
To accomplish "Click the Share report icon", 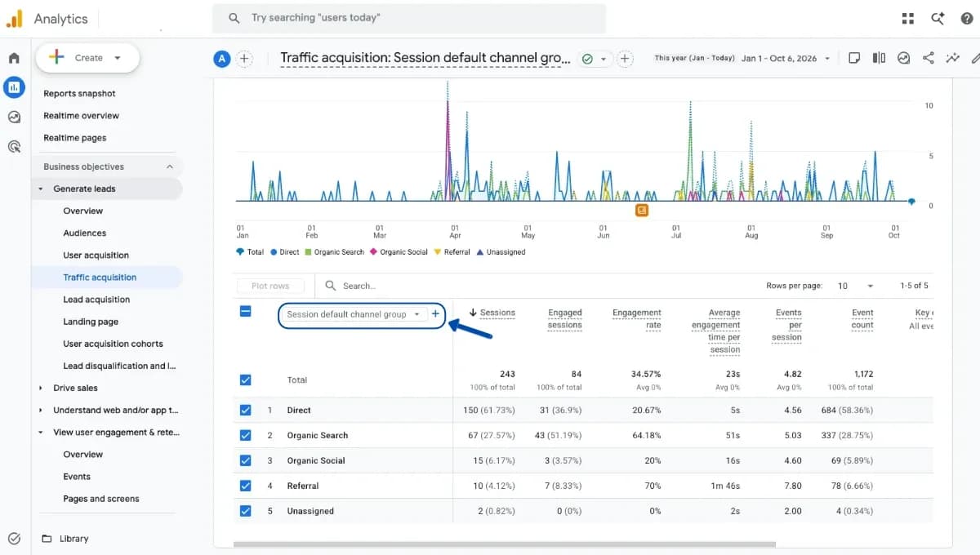I will click(x=928, y=58).
